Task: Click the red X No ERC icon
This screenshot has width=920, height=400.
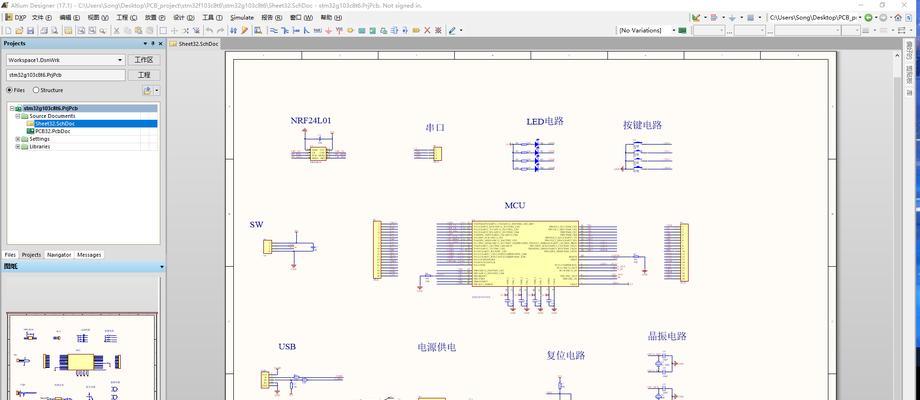Action: pyautogui.click(x=427, y=30)
